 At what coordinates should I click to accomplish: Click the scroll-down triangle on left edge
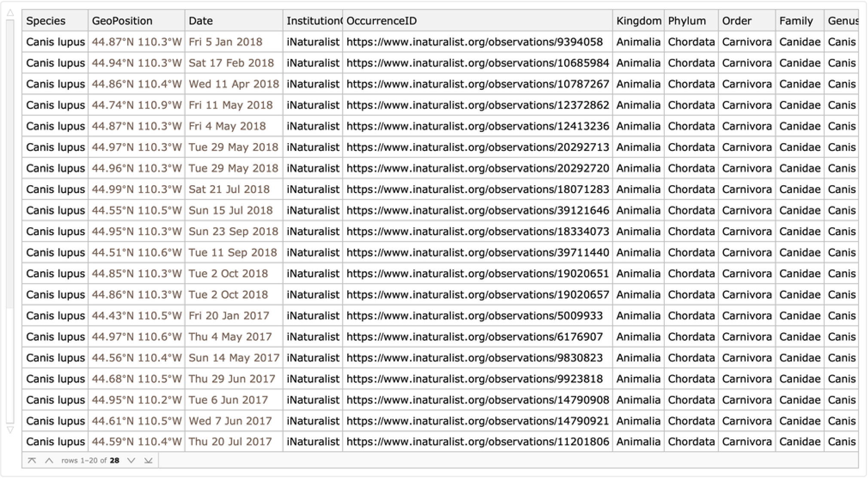(x=10, y=430)
